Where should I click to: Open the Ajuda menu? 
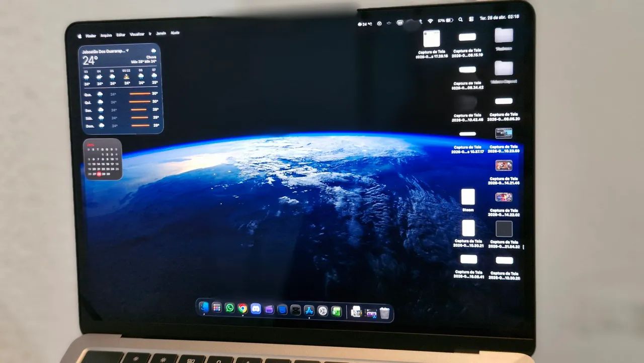(175, 33)
